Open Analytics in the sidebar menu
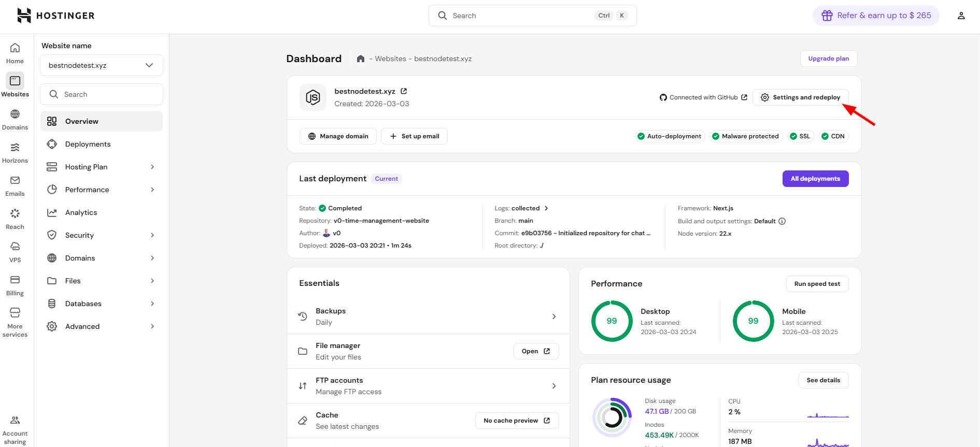The width and height of the screenshot is (980, 447). pos(81,212)
